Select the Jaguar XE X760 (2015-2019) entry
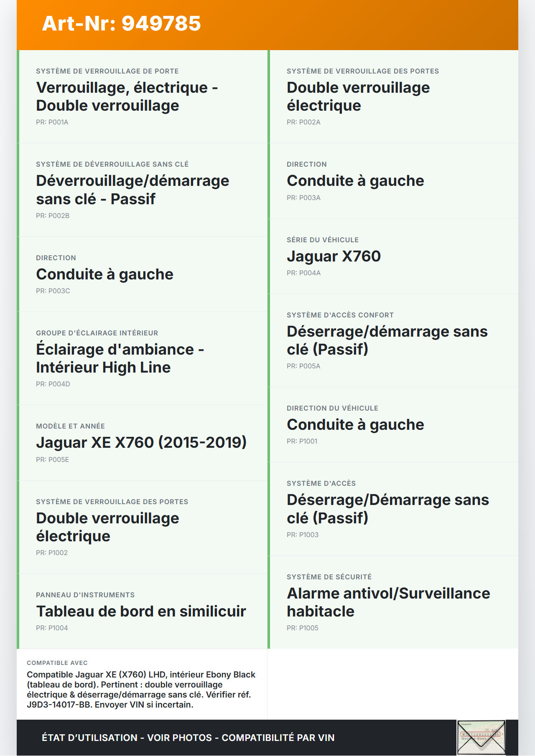 (x=141, y=443)
